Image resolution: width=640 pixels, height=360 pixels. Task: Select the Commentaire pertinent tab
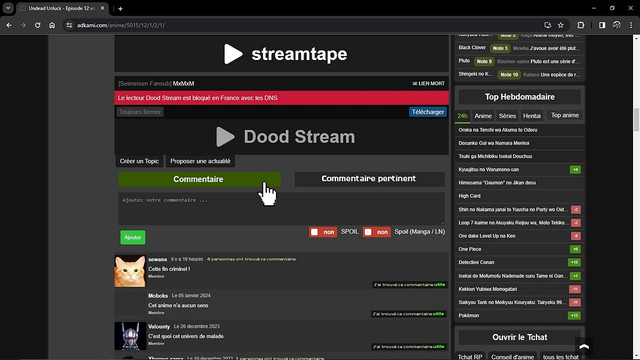click(369, 179)
